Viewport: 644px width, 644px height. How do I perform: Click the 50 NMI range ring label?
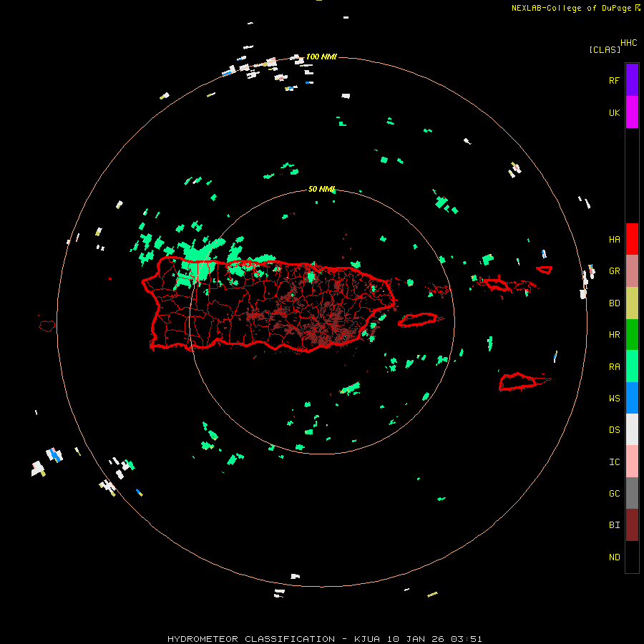[x=321, y=189]
